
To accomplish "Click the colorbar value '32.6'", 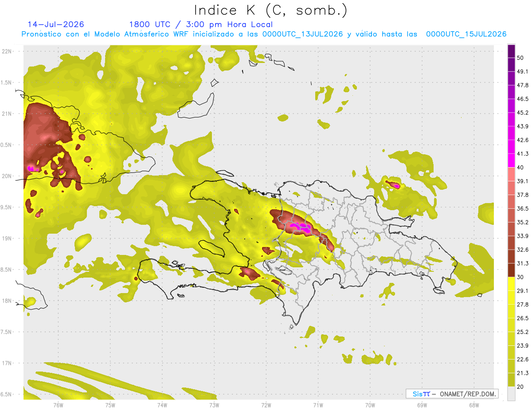I will coord(522,250).
